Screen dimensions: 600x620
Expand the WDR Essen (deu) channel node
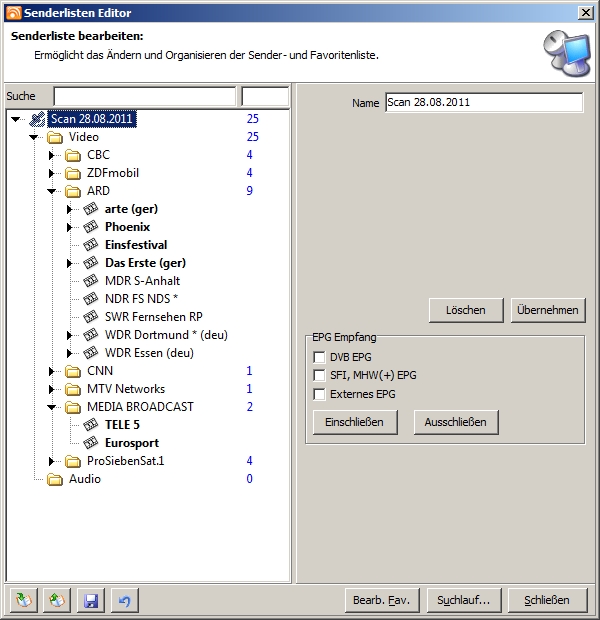69,353
